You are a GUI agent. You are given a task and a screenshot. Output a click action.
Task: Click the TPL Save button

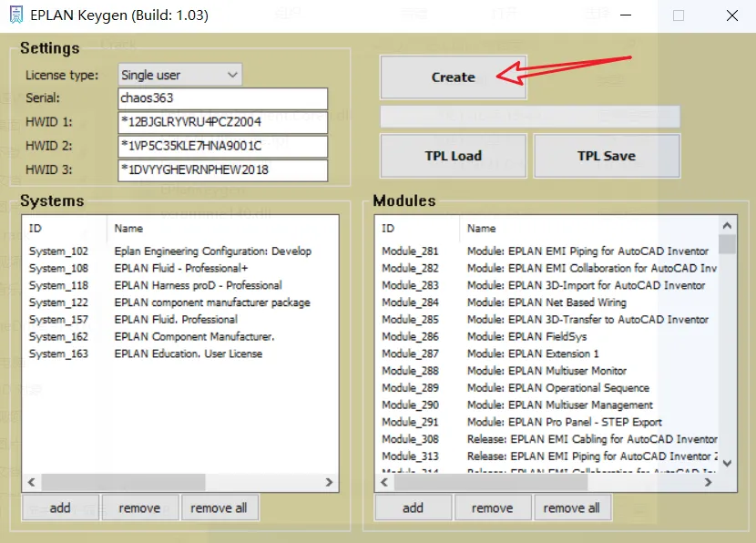click(607, 156)
